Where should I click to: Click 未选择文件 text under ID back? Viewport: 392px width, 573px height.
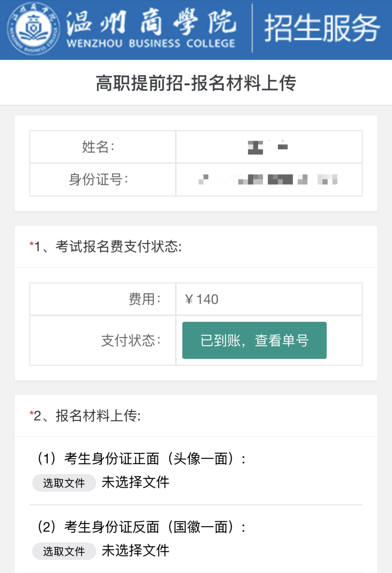click(135, 550)
